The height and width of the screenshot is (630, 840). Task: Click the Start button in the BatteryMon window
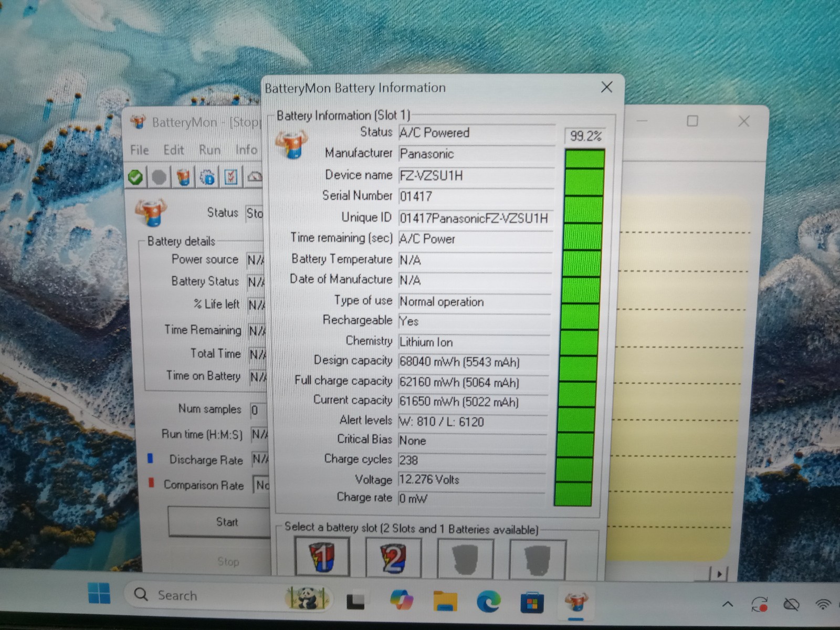pos(220,522)
